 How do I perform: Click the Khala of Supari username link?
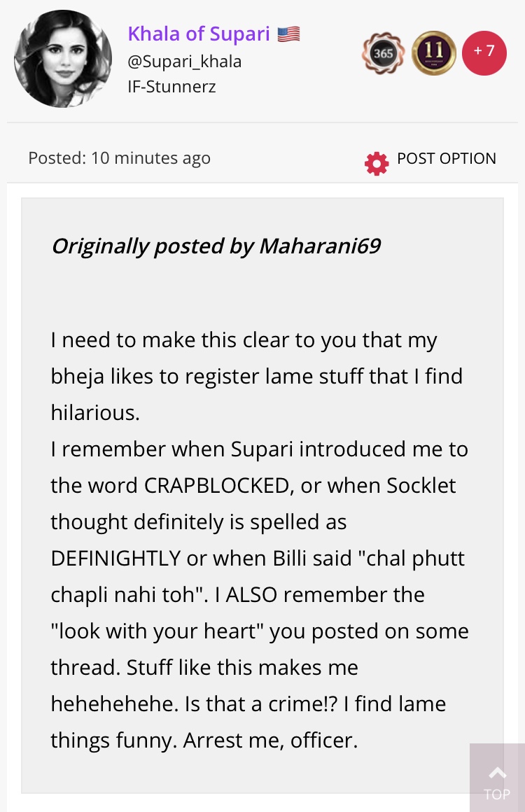[199, 34]
